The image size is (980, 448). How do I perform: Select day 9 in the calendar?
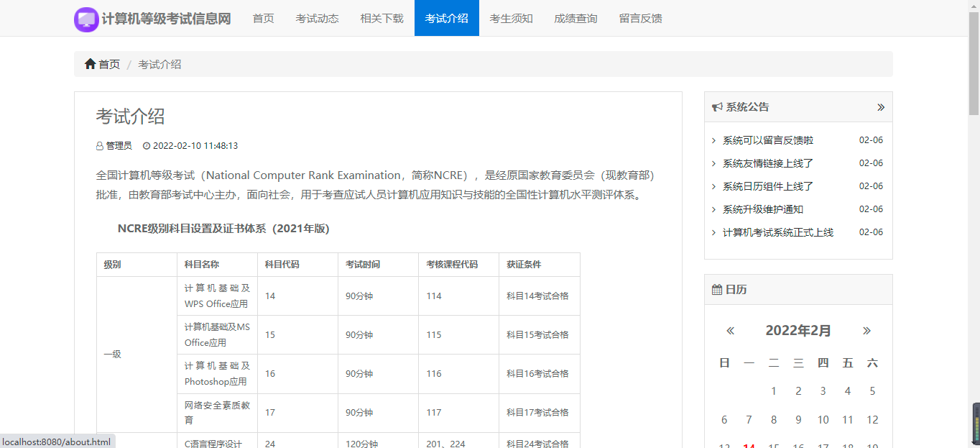tap(798, 420)
